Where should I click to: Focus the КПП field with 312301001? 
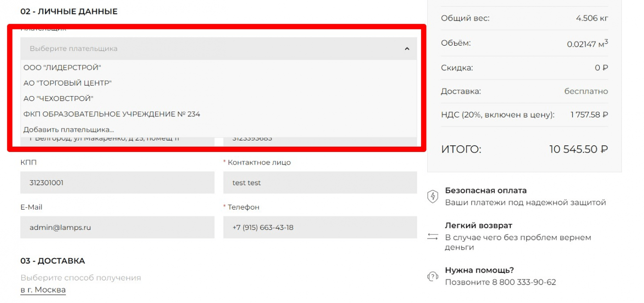(x=117, y=183)
